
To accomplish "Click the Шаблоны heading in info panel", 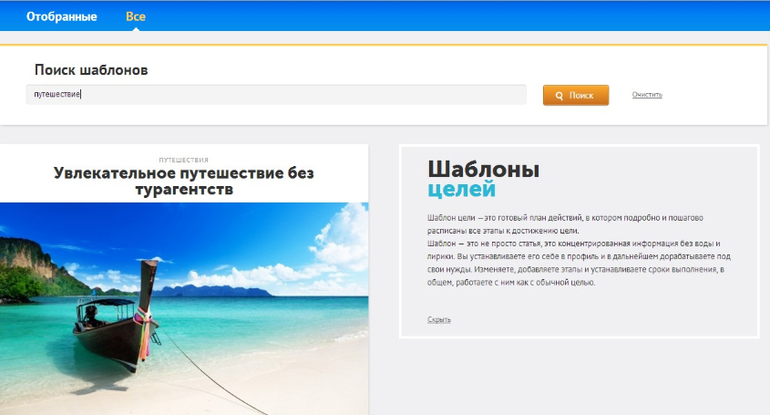I will tap(483, 169).
